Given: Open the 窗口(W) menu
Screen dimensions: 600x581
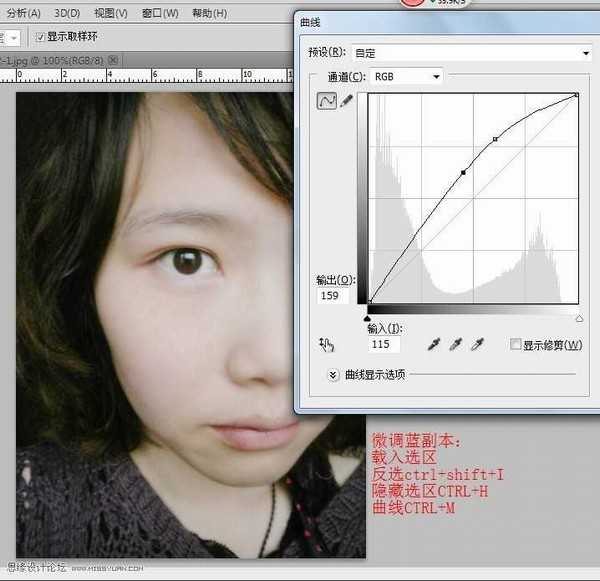Looking at the screenshot, I should coord(160,13).
